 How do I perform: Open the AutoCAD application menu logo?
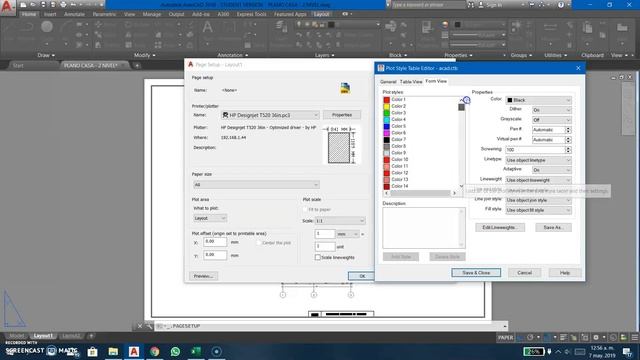tap(7, 7)
